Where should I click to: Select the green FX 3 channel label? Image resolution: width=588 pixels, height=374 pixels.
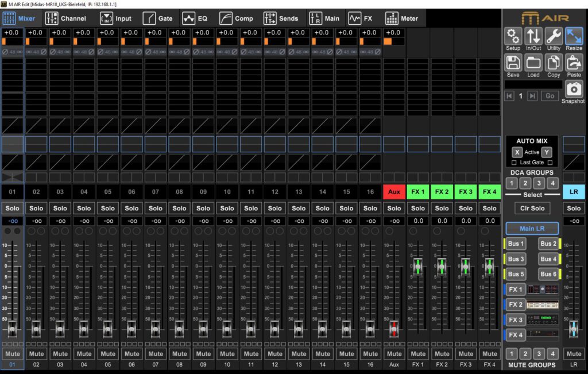click(466, 192)
